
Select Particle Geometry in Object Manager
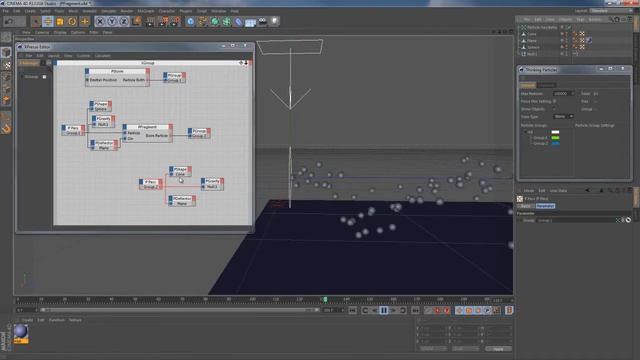(x=542, y=27)
